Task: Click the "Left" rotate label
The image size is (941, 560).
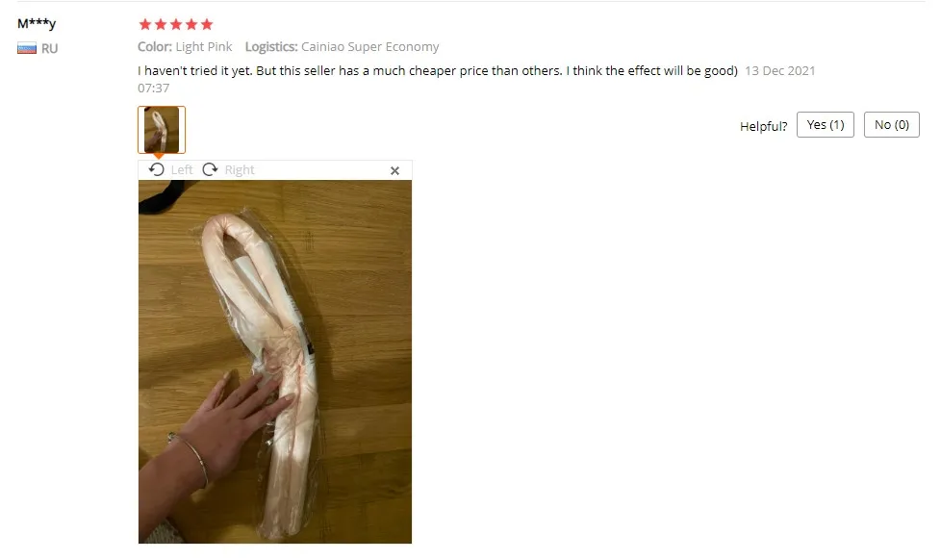Action: point(182,170)
